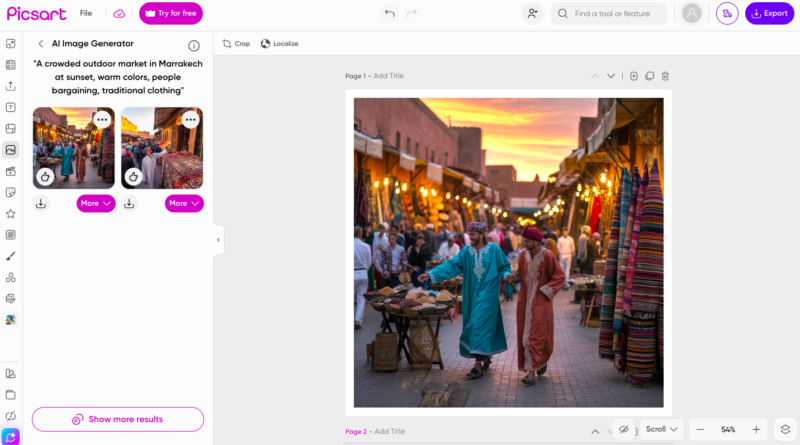Go back from AI Image Generator panel
Image resolution: width=800 pixels, height=445 pixels.
coord(41,43)
